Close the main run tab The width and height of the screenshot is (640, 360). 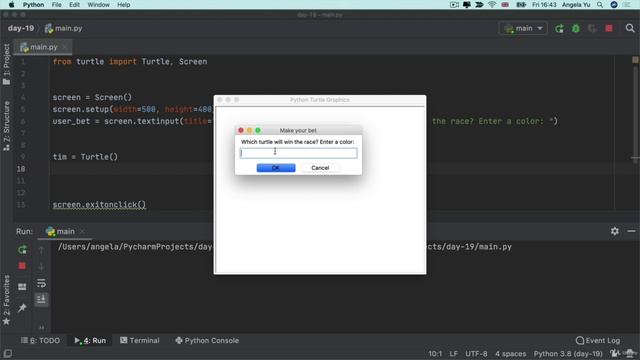click(82, 231)
